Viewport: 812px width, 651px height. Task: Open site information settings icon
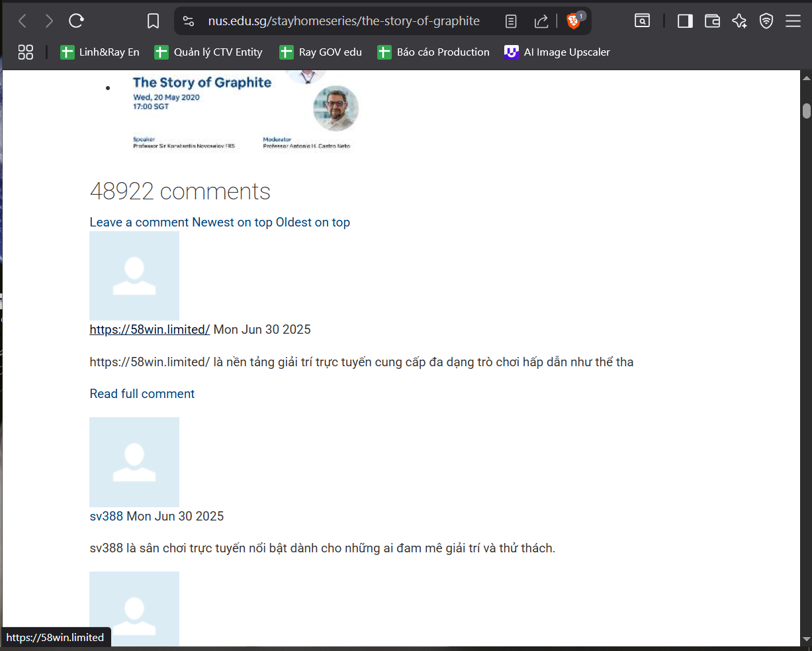click(189, 21)
